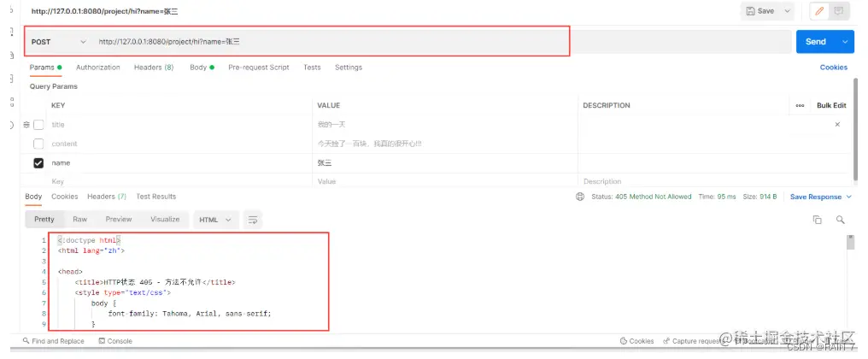Open the Save Response dropdown

821,197
